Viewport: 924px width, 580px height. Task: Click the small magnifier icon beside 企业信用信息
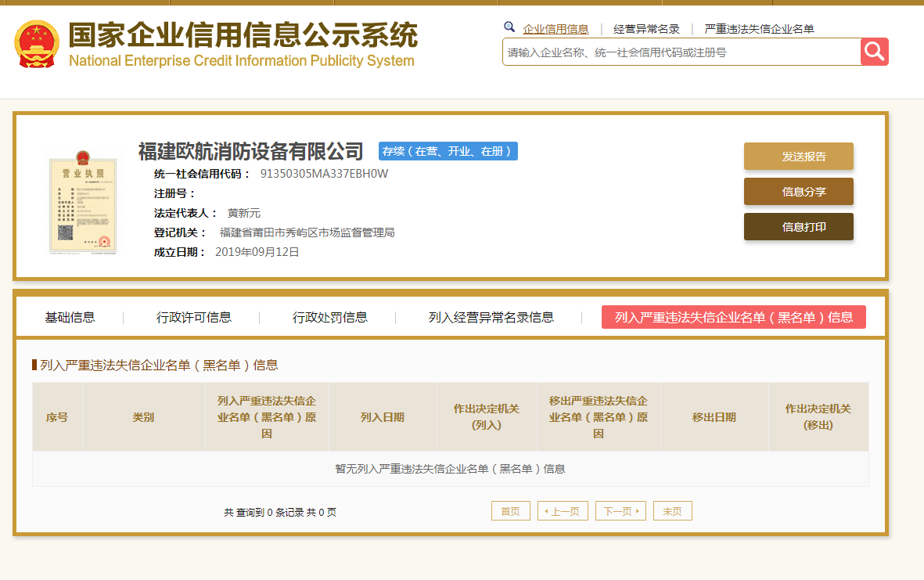pos(510,27)
